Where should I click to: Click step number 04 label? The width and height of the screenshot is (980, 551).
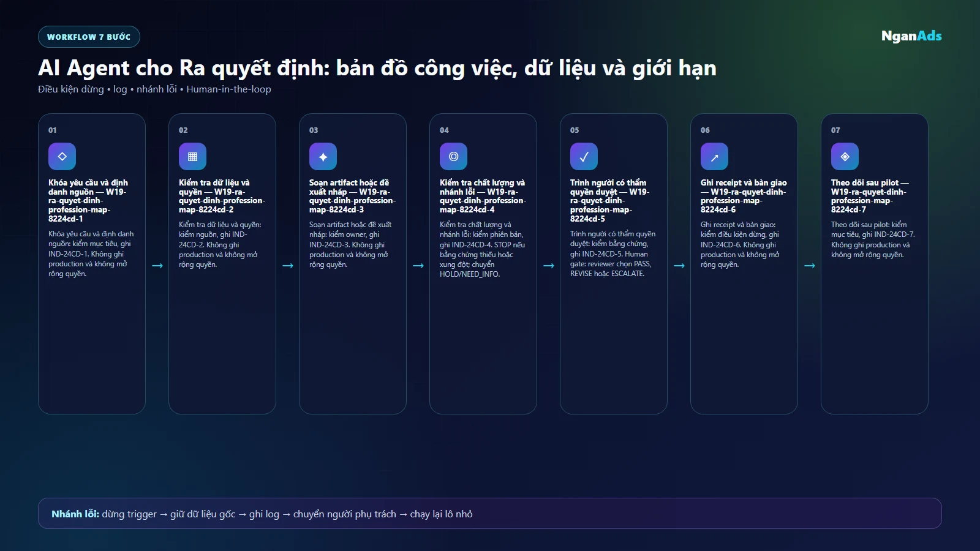444,130
